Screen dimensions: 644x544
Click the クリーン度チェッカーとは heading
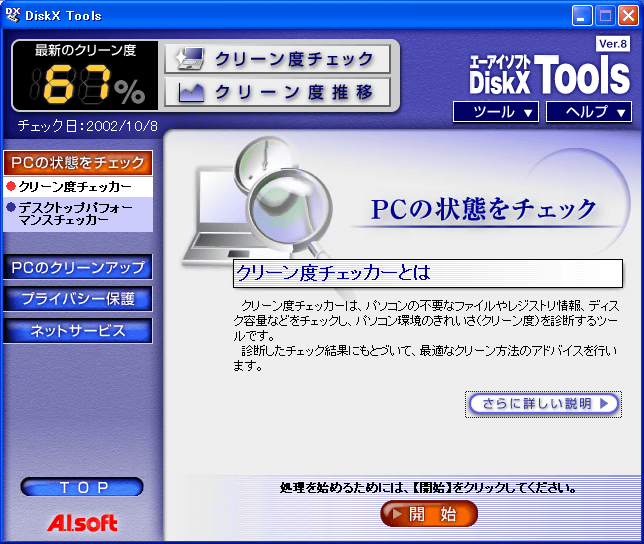click(333, 273)
